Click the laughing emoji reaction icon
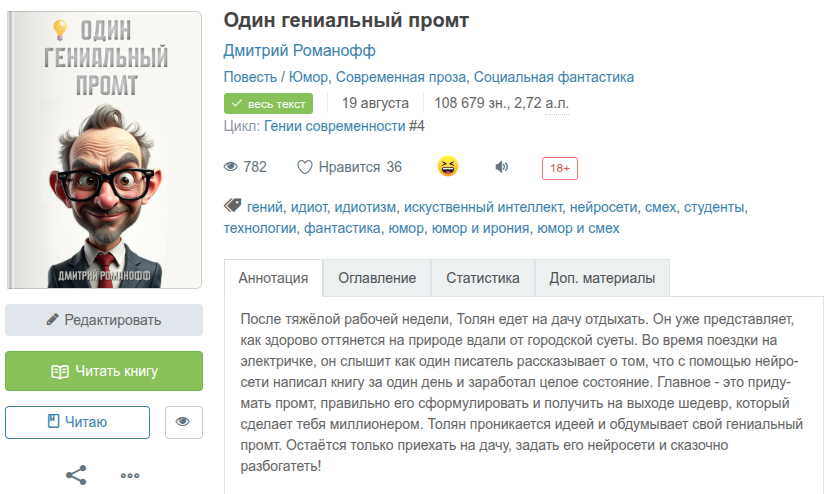The height and width of the screenshot is (494, 837). point(447,167)
